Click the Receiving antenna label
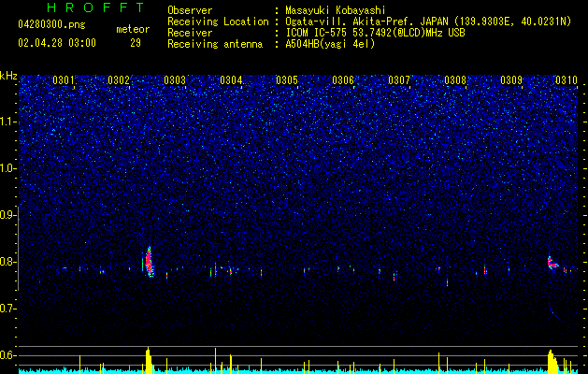The image size is (588, 374). point(215,44)
